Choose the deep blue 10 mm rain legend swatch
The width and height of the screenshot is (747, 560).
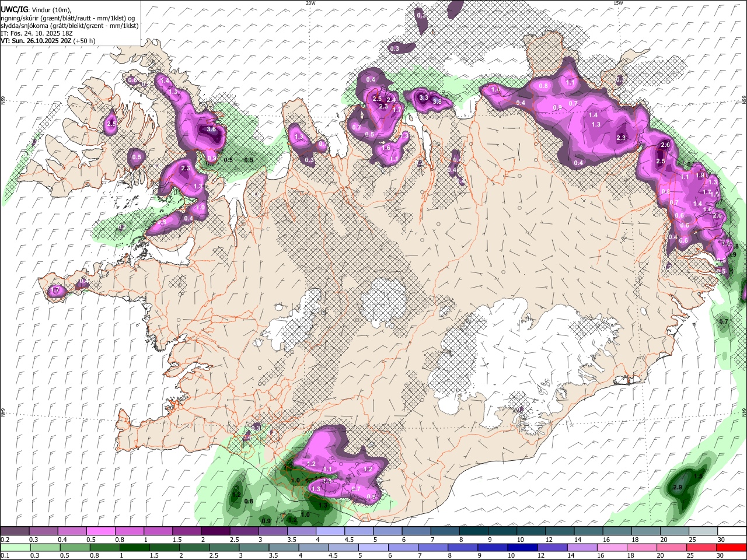tap(522, 548)
